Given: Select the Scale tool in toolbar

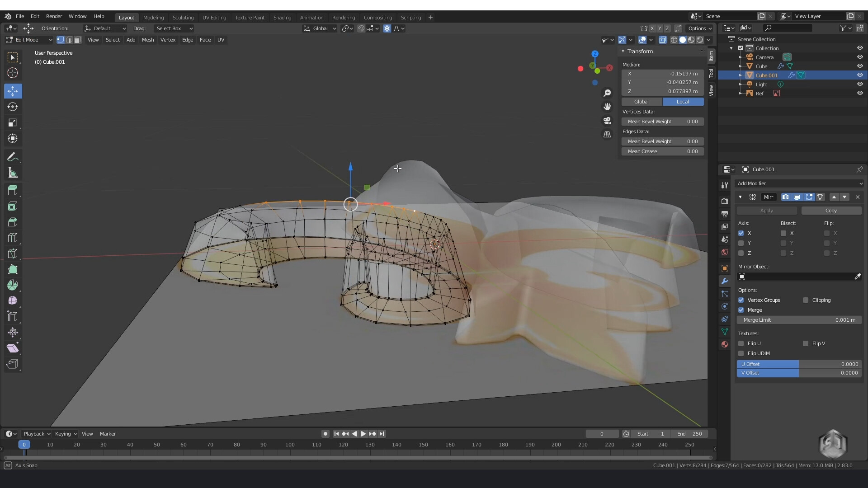Looking at the screenshot, I should pyautogui.click(x=13, y=123).
